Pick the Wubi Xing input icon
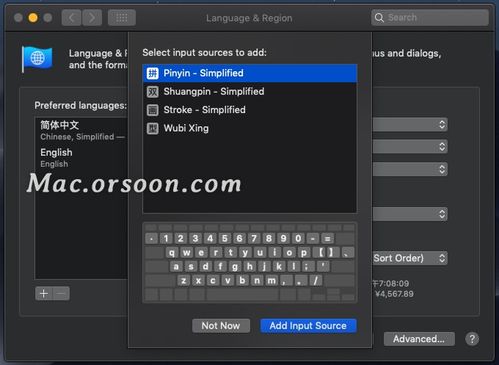Viewport: 499px width, 365px height. [153, 128]
